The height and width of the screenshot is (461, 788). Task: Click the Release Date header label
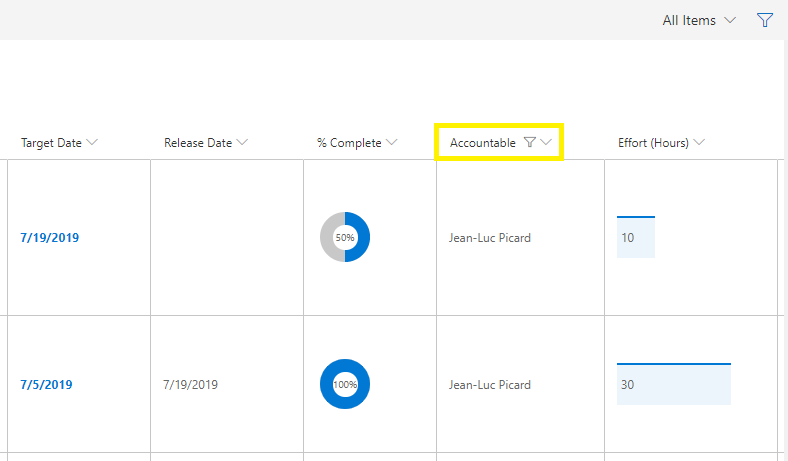point(197,143)
